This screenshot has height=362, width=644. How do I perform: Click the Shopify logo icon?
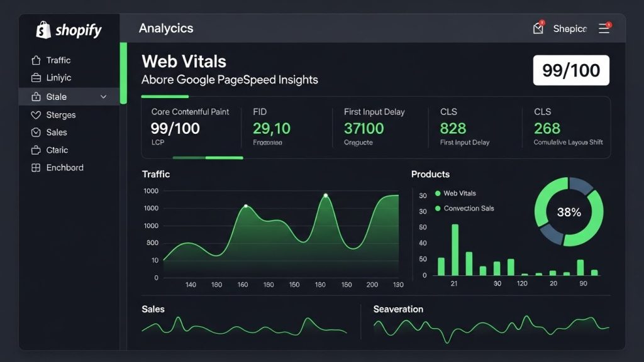[42, 30]
